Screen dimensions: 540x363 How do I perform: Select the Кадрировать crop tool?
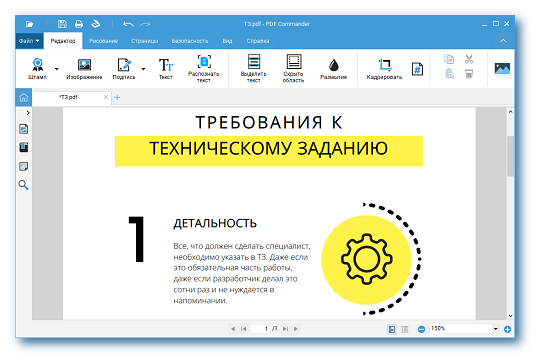384,69
